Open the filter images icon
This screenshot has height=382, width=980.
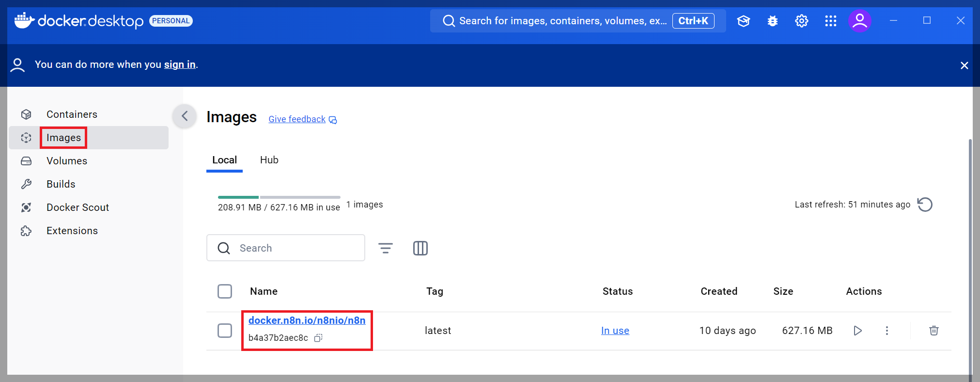coord(386,248)
